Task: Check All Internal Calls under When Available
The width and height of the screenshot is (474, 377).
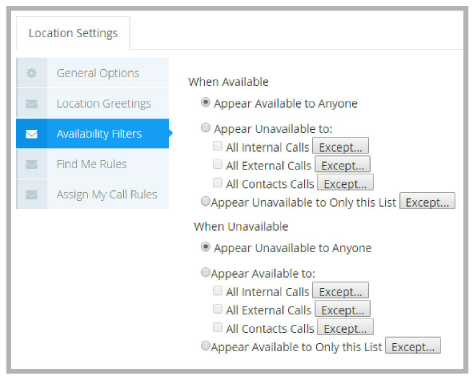Action: point(218,146)
